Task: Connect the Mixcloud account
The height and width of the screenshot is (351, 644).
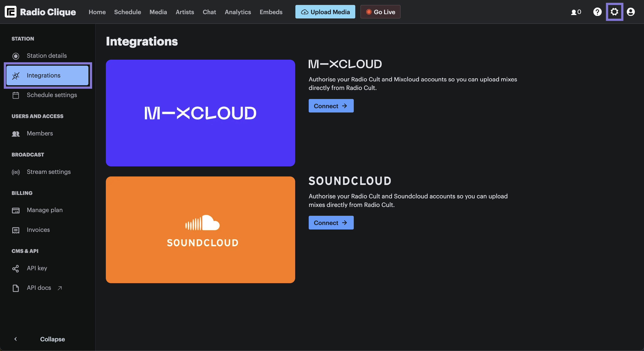Action: [x=331, y=106]
